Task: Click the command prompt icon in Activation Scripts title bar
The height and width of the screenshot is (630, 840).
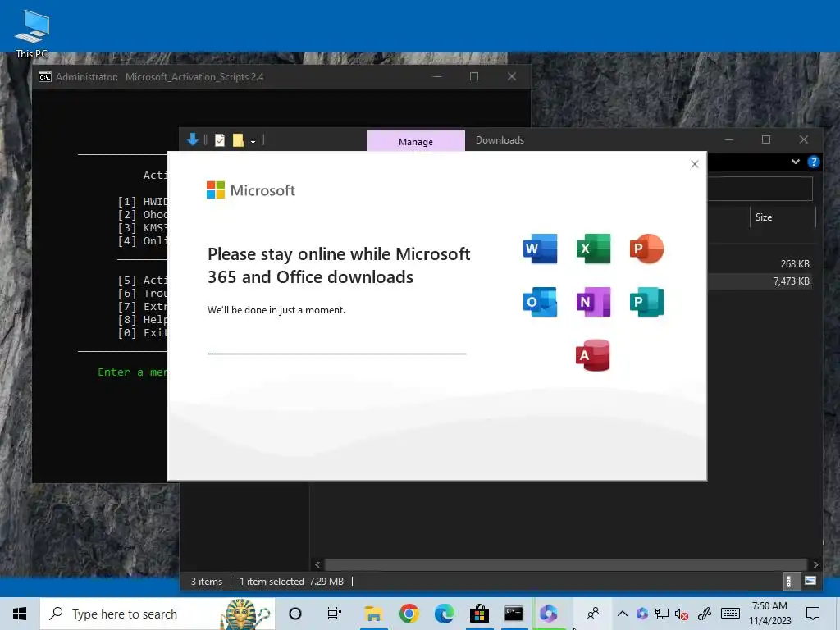Action: click(45, 76)
